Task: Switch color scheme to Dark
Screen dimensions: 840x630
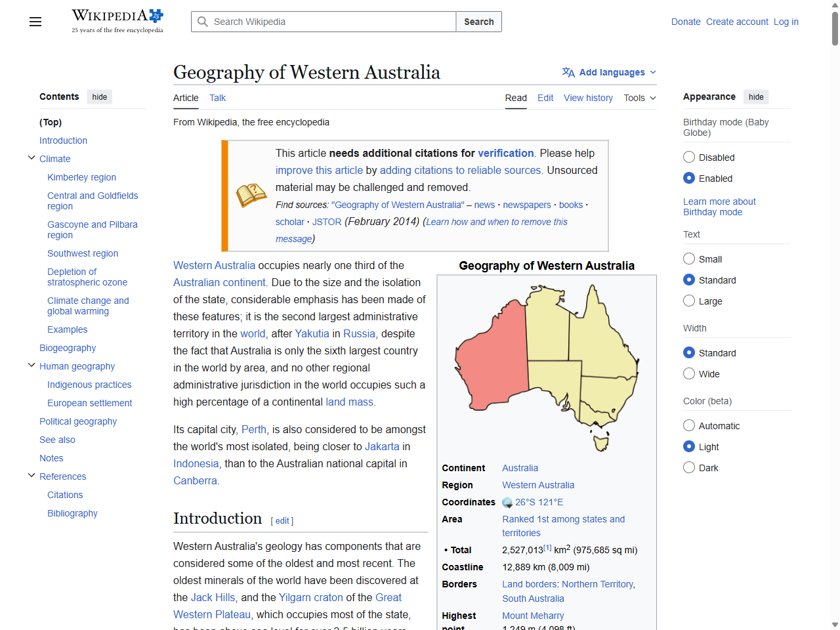Action: pyautogui.click(x=689, y=467)
